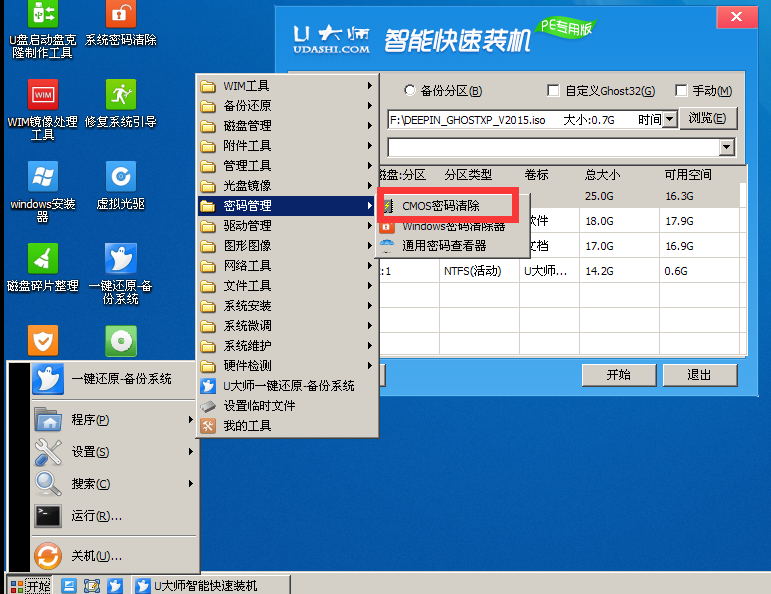Click the third ghost quick-launch taskbar icon
Image resolution: width=771 pixels, height=594 pixels.
click(x=115, y=586)
